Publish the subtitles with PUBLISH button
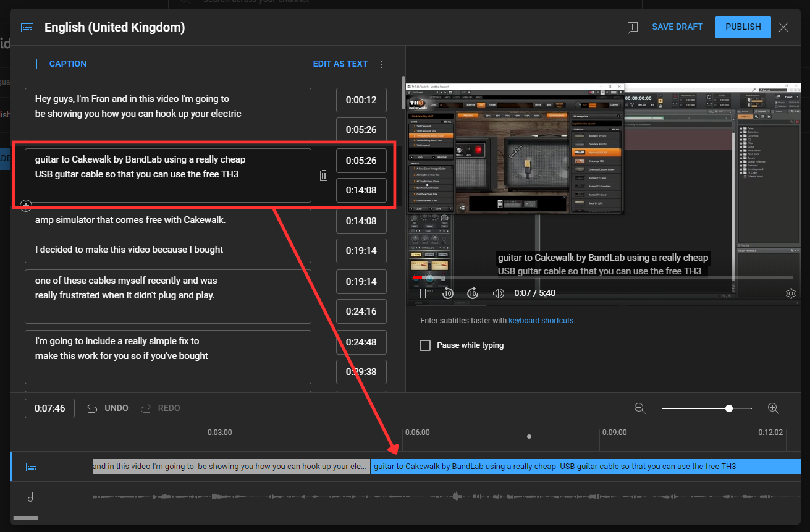The width and height of the screenshot is (810, 532). click(743, 27)
